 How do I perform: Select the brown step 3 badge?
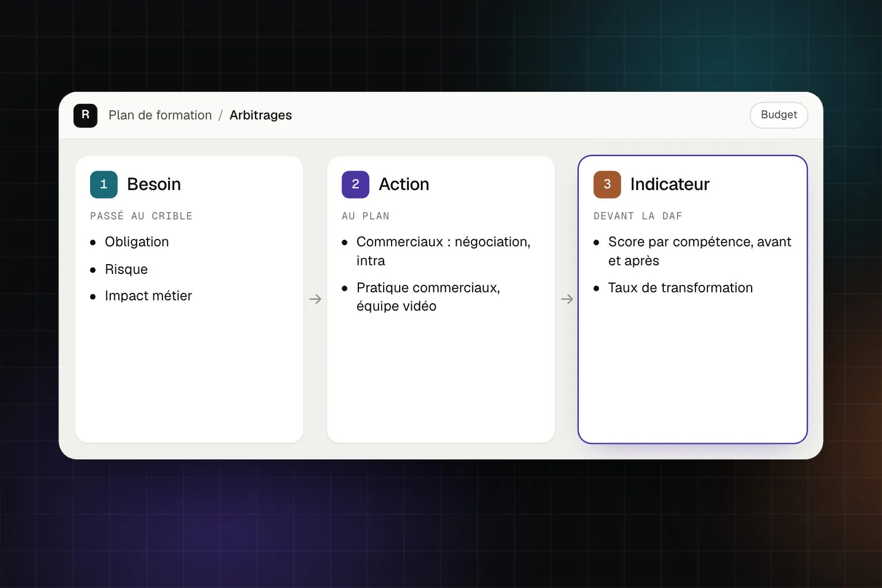coord(608,184)
